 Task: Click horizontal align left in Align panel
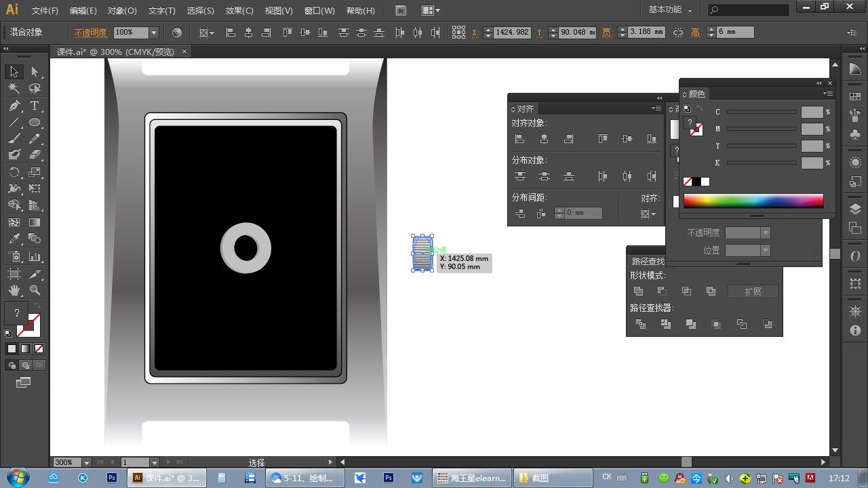coord(520,139)
